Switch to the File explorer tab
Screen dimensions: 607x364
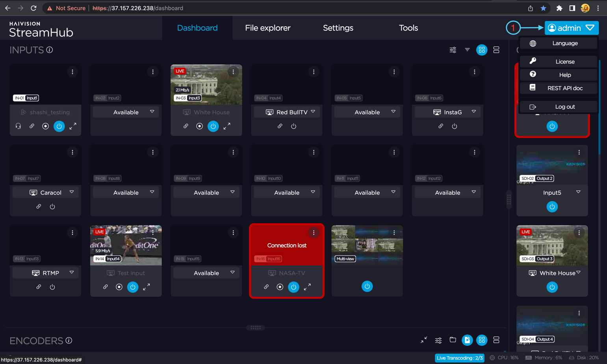click(x=267, y=28)
